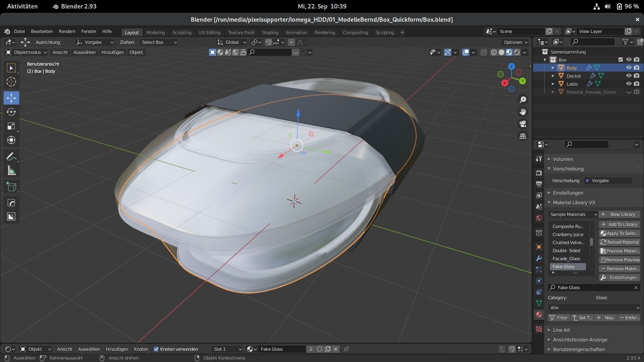Select the Annotate pencil tool

tap(11, 156)
